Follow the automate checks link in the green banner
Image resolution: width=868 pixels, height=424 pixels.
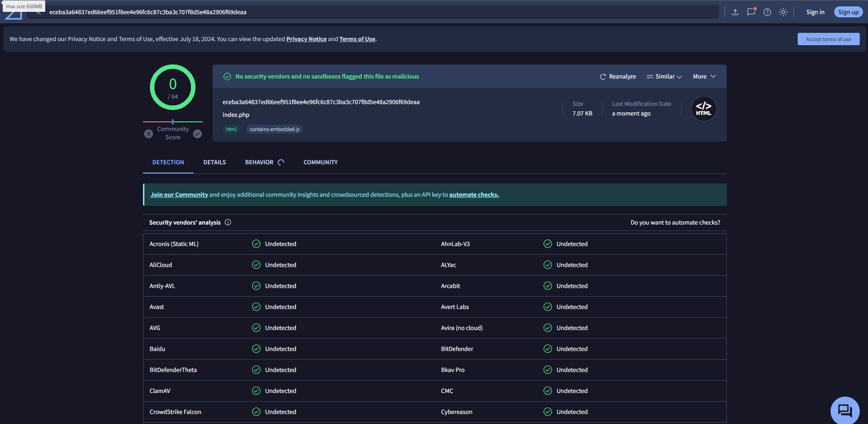[474, 195]
